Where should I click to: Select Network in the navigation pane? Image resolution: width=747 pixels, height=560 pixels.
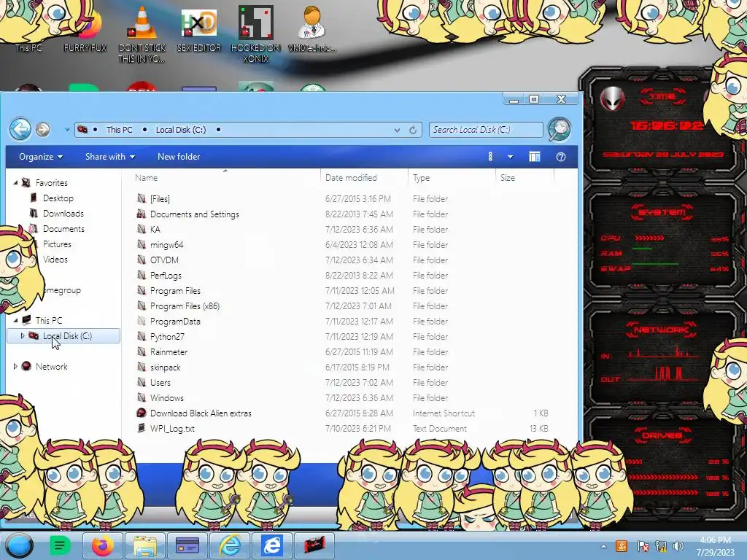pos(52,366)
